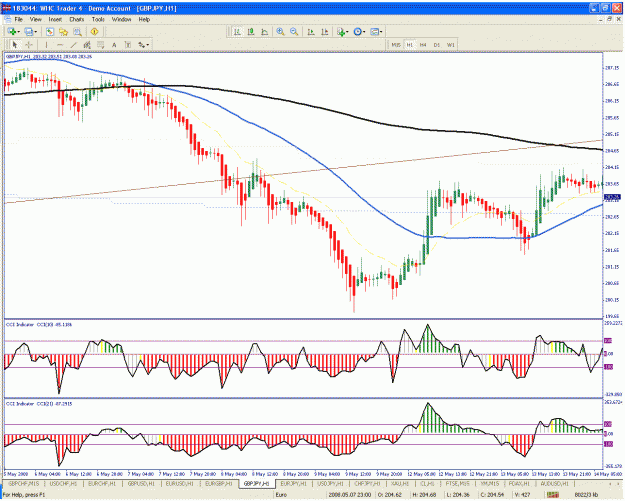
Task: Expand the Periods dropdown arrow
Action: pos(364,32)
